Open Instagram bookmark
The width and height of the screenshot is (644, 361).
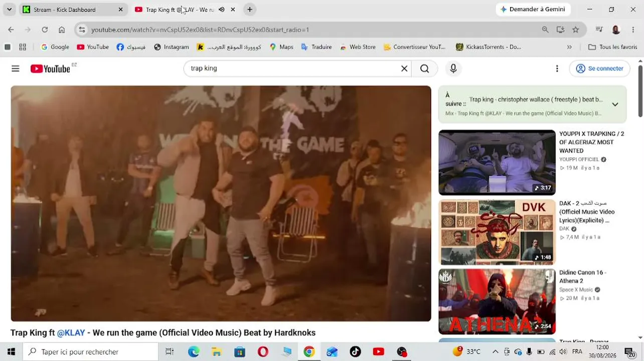(172, 47)
